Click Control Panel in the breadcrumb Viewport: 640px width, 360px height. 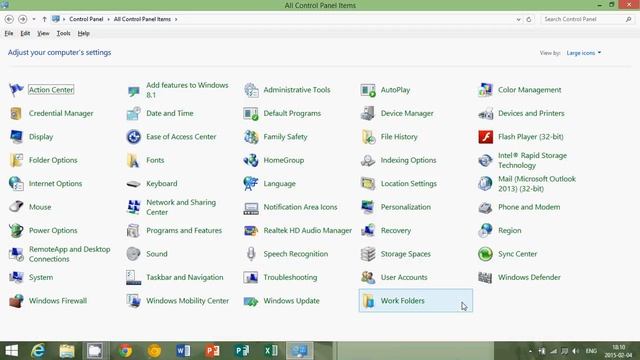click(x=86, y=19)
